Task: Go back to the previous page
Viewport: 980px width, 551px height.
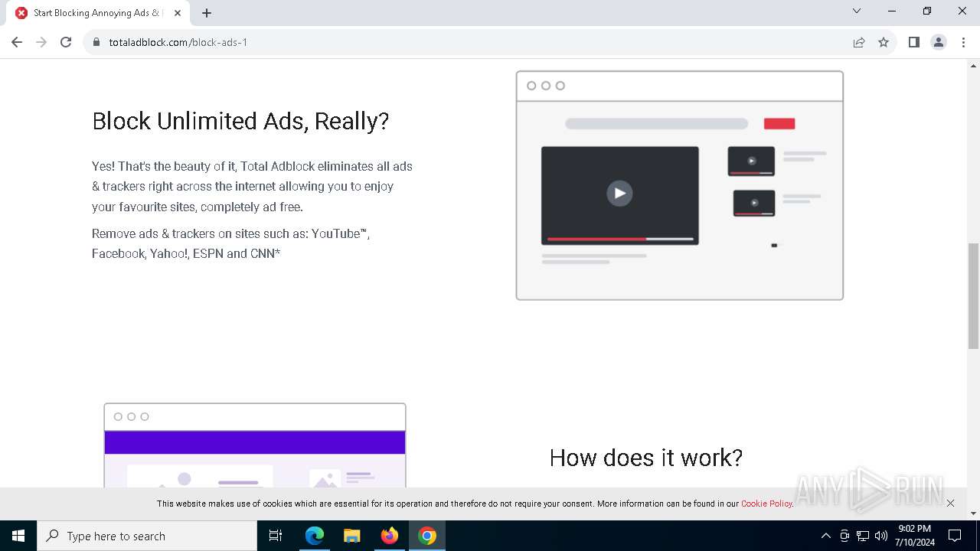Action: tap(17, 42)
